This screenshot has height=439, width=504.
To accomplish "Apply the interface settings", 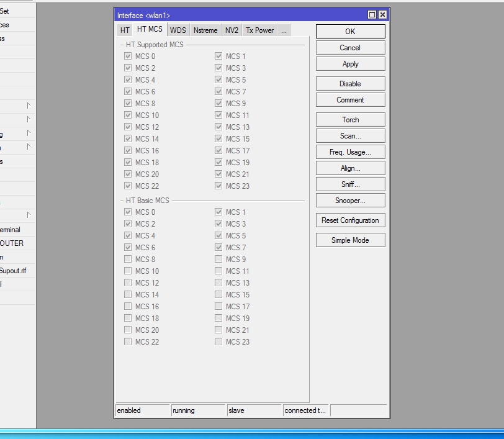I will 350,64.
